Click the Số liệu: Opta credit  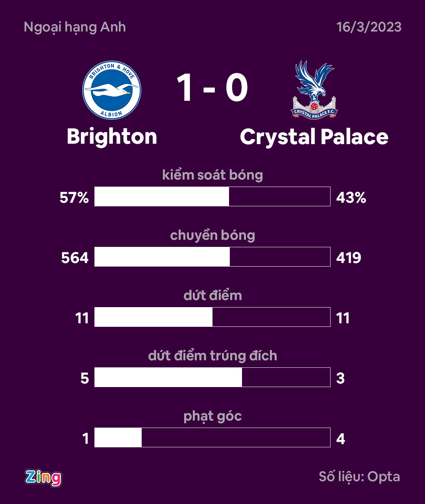pos(359,477)
